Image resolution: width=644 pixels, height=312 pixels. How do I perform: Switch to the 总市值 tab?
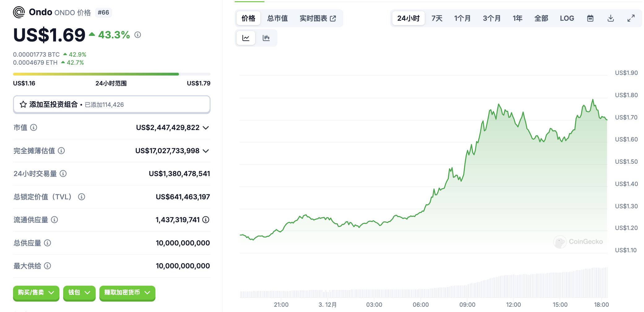[x=277, y=18]
